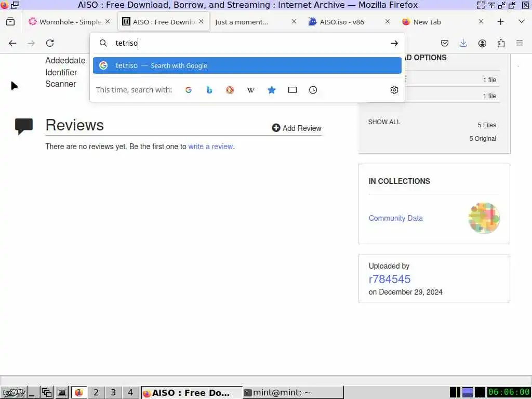
Task: Switch to the Wormhole - Simple tab
Action: [x=70, y=22]
